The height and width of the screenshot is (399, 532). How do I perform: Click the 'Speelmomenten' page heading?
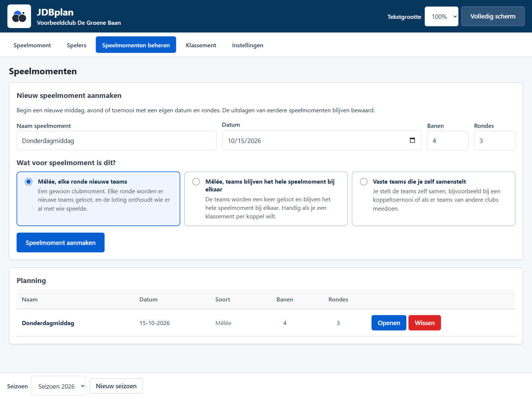pos(43,71)
